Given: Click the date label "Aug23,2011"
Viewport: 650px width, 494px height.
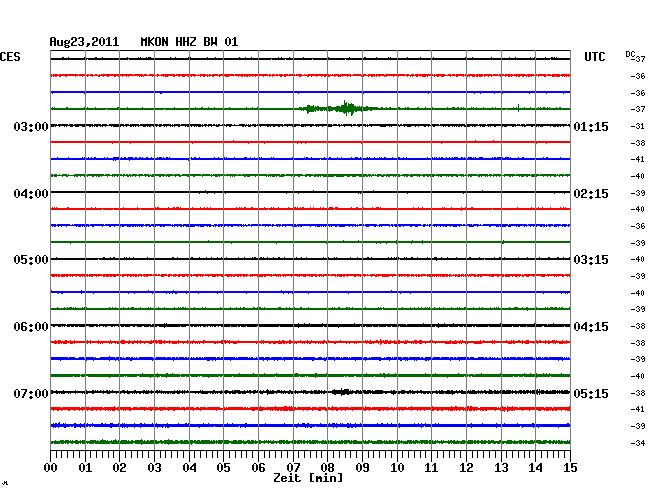Looking at the screenshot, I should tap(84, 42).
